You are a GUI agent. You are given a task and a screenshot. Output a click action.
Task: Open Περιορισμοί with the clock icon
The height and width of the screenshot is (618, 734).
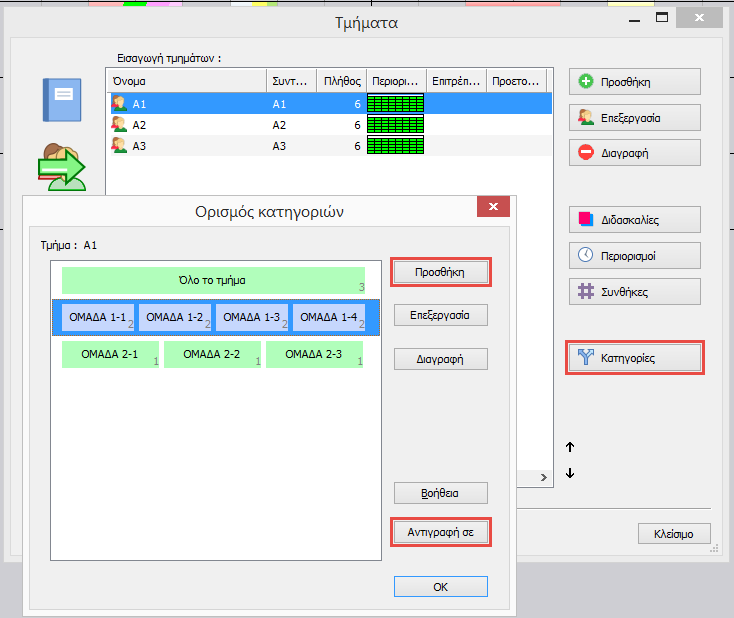(x=634, y=255)
